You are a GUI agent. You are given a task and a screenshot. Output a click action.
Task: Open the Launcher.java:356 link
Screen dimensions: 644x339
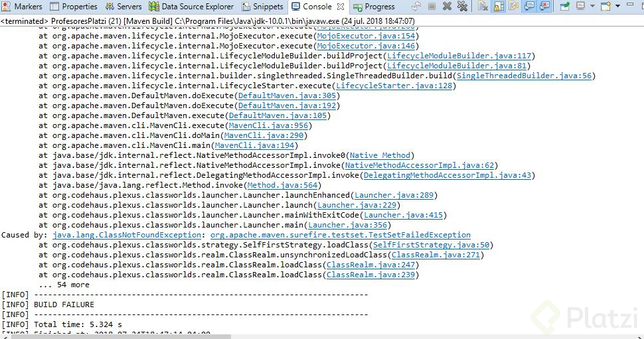(347, 225)
